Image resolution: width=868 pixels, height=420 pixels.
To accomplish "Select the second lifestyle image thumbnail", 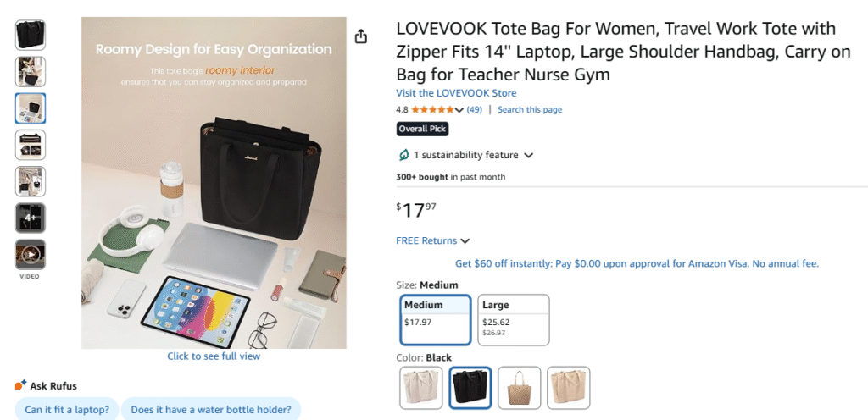I will pos(31,71).
